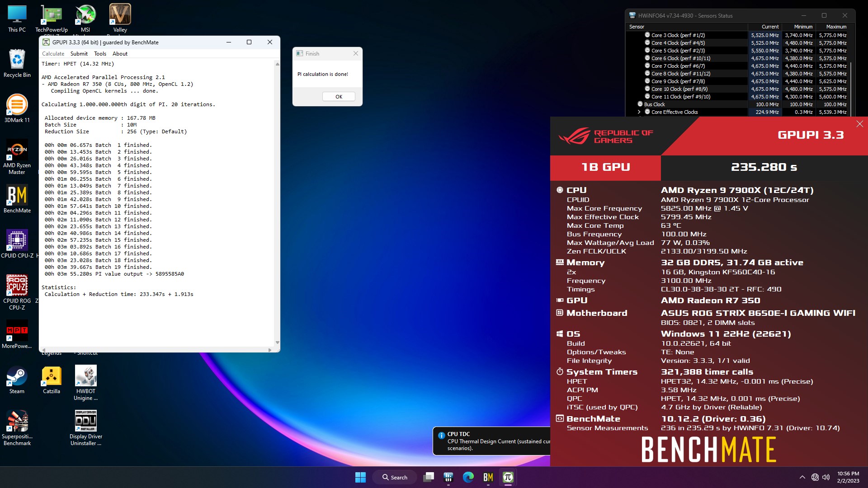Expand Core Effective Clocks in HWiNFO

coord(639,112)
